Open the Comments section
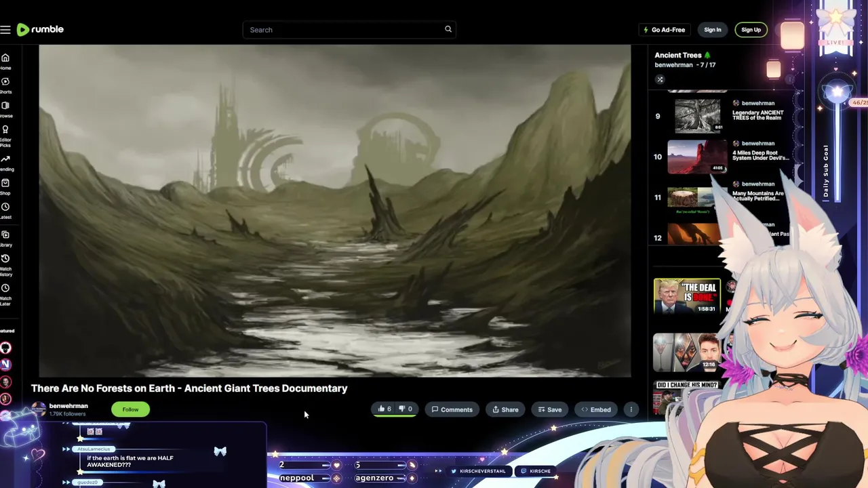 [452, 409]
